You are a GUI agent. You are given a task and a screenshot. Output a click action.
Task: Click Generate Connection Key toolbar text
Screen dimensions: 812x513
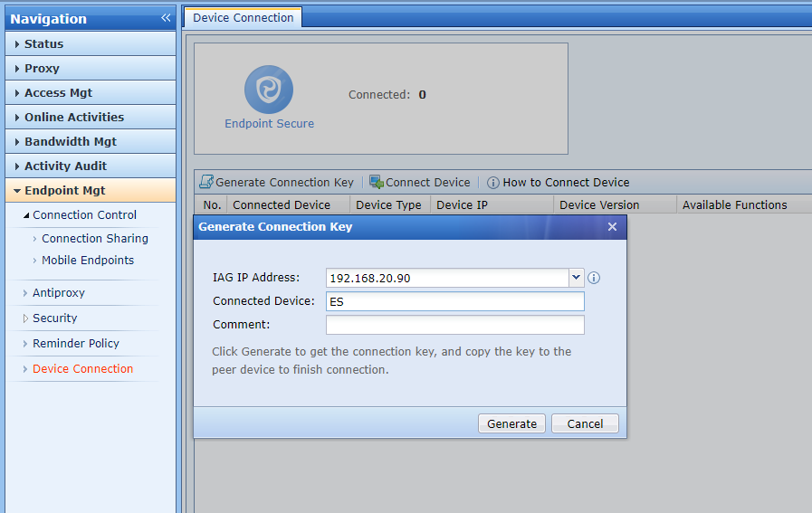coord(284,182)
